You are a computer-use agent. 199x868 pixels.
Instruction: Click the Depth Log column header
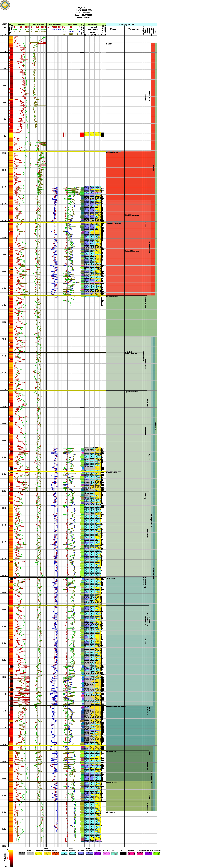[4, 26]
